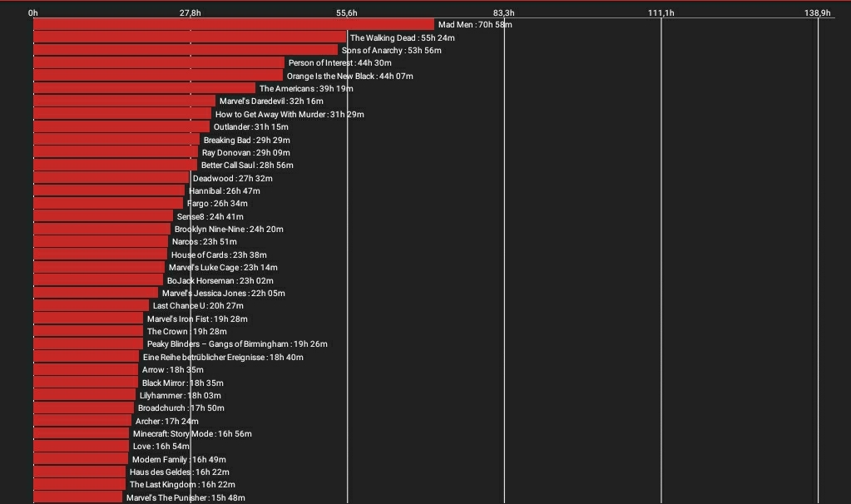The image size is (851, 504).
Task: Click 'Narcos : 23h 51m' label
Action: click(x=204, y=242)
